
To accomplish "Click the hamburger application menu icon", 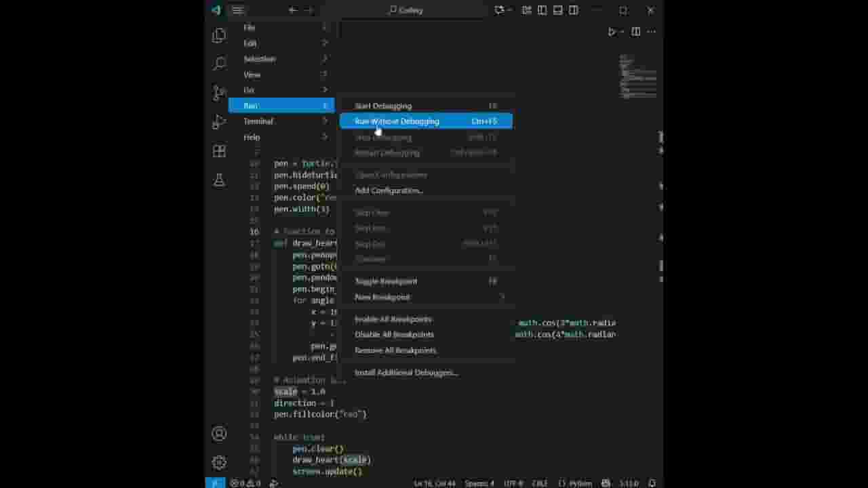I will click(237, 10).
